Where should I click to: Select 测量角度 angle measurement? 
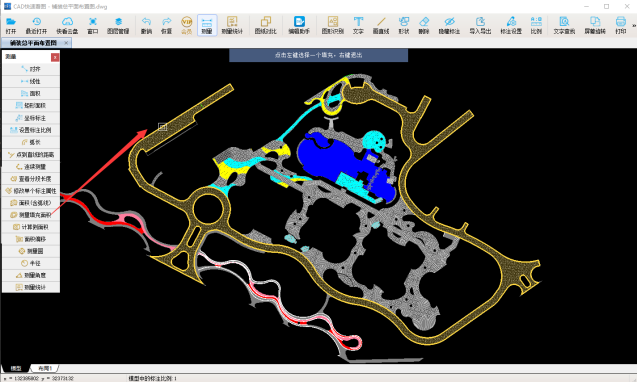(x=31, y=276)
